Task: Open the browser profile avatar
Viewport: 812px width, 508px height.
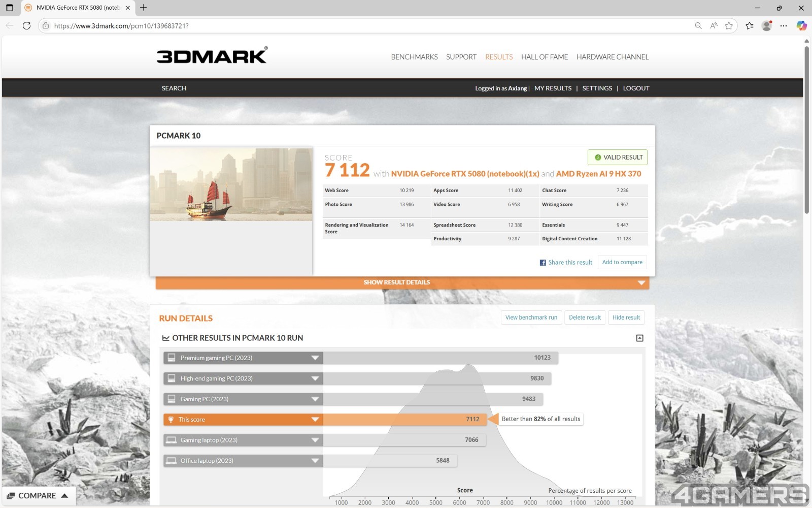Action: [767, 26]
